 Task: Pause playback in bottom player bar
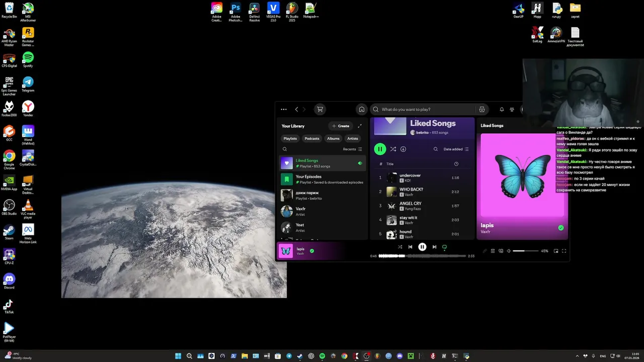pyautogui.click(x=422, y=247)
